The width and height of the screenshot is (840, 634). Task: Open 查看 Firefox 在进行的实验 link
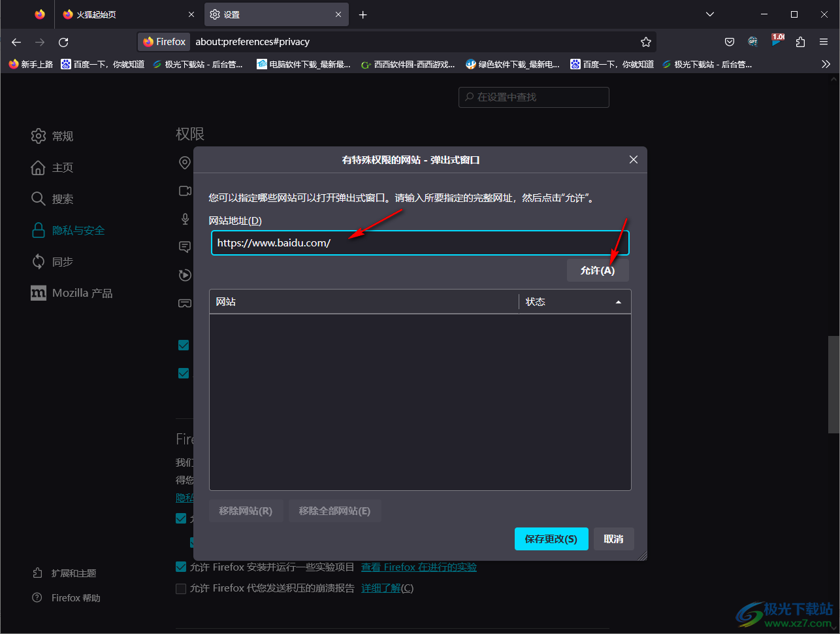(419, 567)
